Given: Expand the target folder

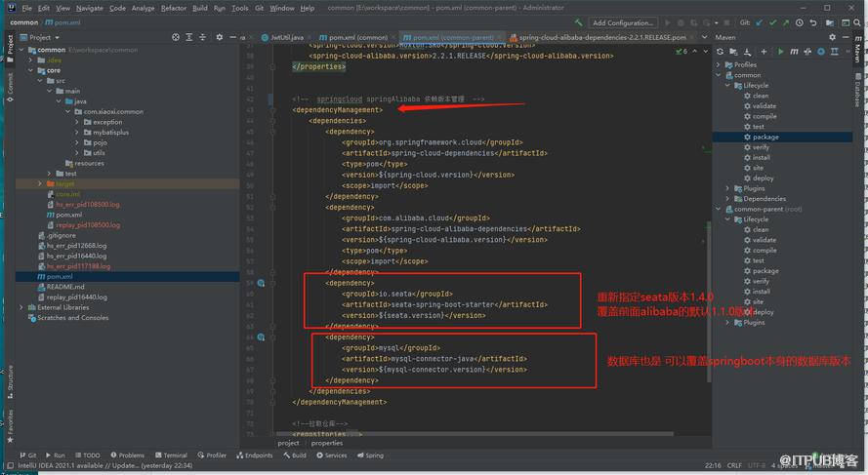Looking at the screenshot, I should tap(40, 183).
